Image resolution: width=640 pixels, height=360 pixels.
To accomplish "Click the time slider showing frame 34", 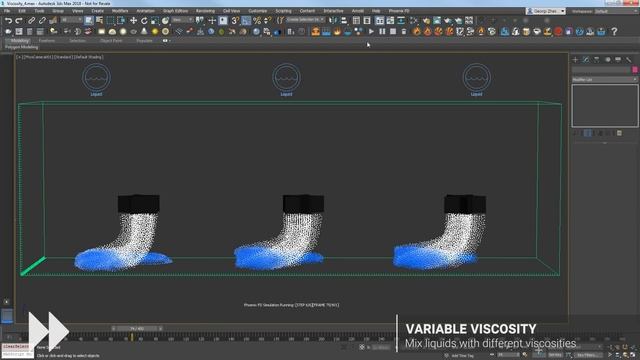I will 137,328.
